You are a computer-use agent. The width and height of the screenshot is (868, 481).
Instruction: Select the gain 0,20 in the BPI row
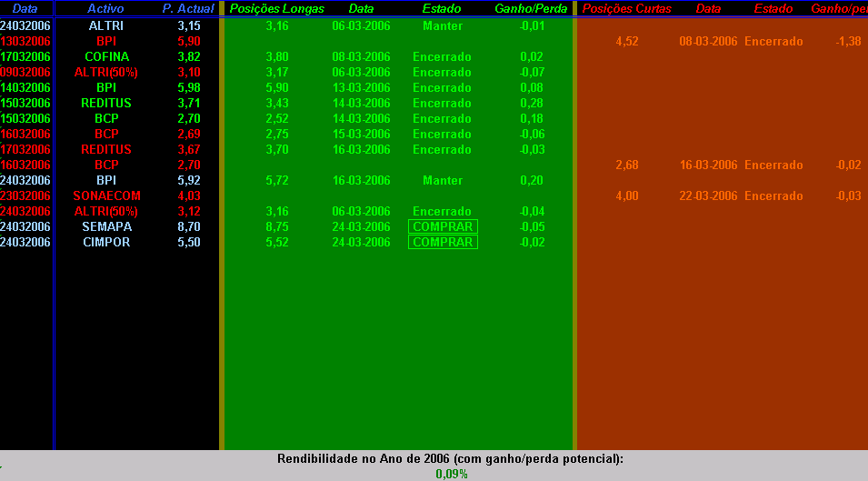tap(532, 180)
